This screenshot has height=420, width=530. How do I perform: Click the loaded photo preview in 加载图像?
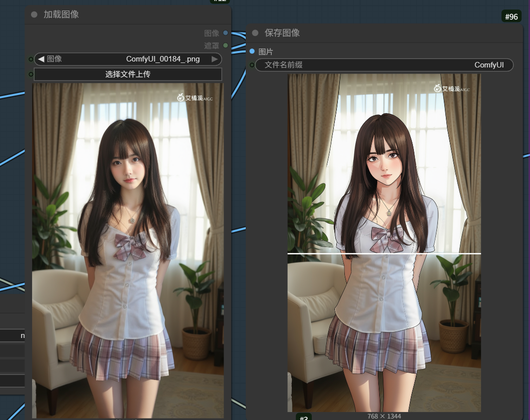pyautogui.click(x=128, y=250)
